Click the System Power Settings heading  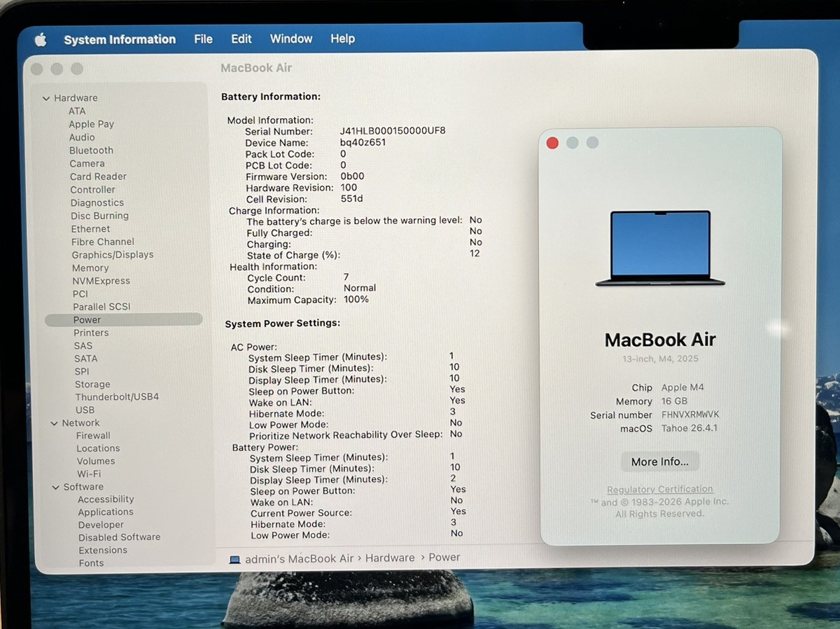282,324
